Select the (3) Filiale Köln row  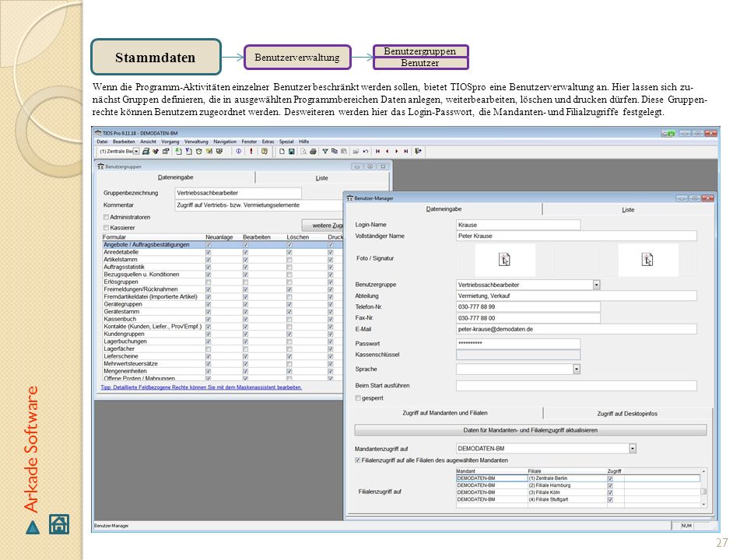pos(578,492)
